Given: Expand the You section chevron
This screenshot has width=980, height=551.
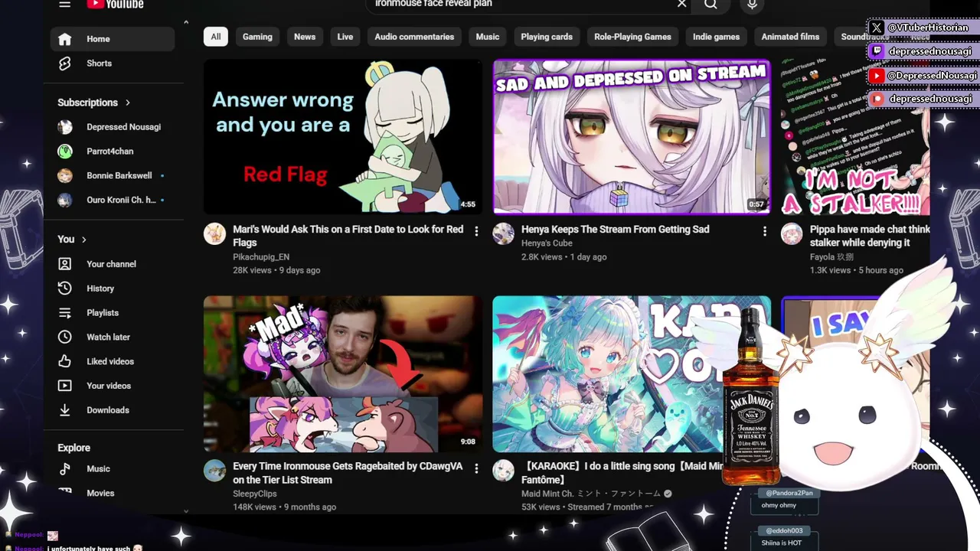Looking at the screenshot, I should (x=83, y=240).
